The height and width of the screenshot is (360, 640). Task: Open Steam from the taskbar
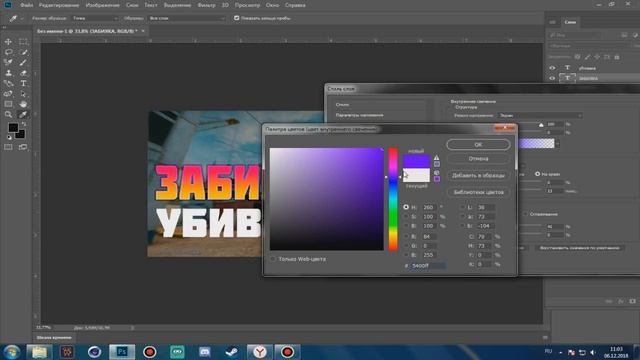point(232,352)
